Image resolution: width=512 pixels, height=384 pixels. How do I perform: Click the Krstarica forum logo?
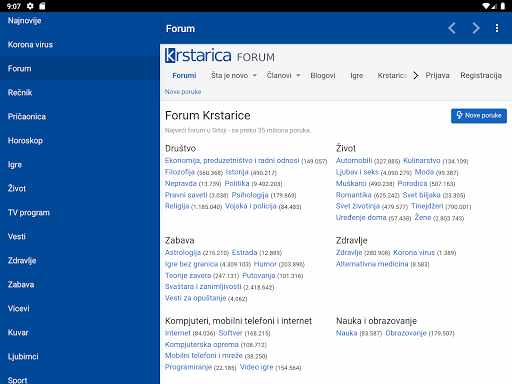point(220,56)
